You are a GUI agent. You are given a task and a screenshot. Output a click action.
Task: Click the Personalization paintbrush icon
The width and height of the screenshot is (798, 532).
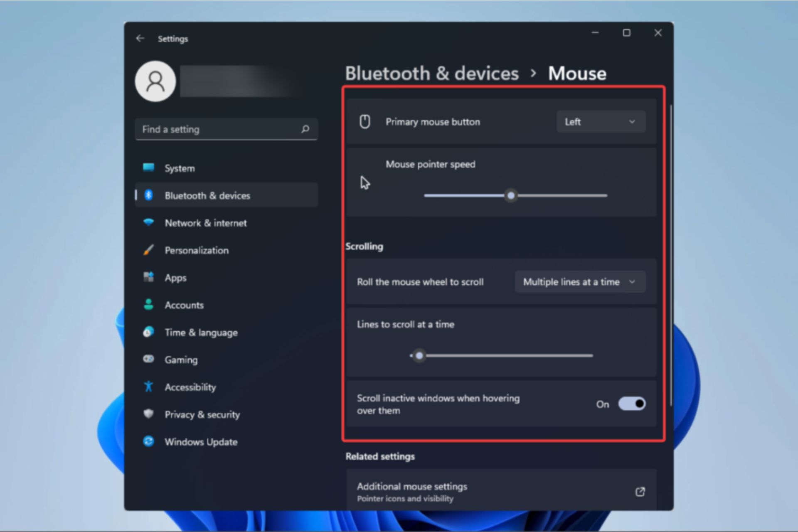tap(148, 250)
